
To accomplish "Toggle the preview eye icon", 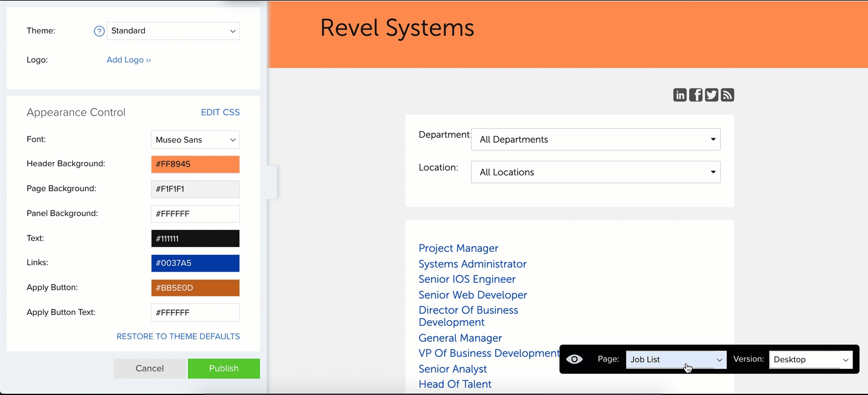I will coord(575,359).
